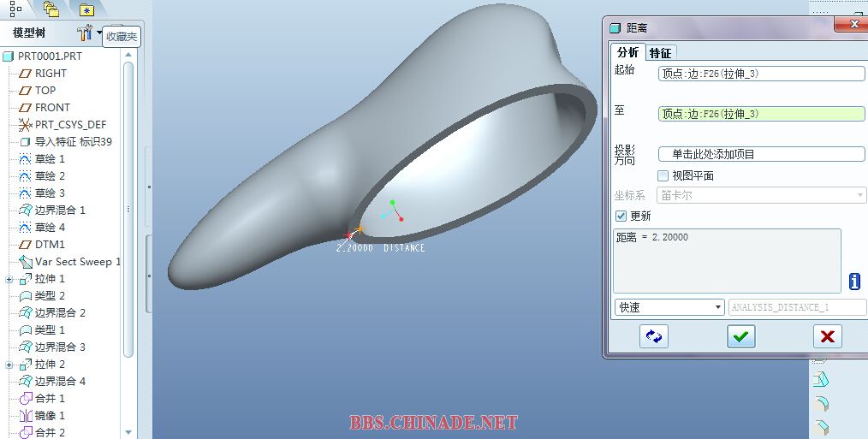Viewport: 868px width, 439px height.
Task: Click the model tree scroll down arrow
Action: click(x=128, y=432)
